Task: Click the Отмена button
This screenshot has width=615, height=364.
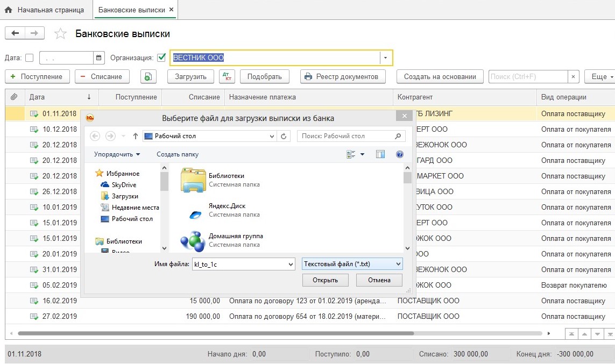Action: [379, 280]
